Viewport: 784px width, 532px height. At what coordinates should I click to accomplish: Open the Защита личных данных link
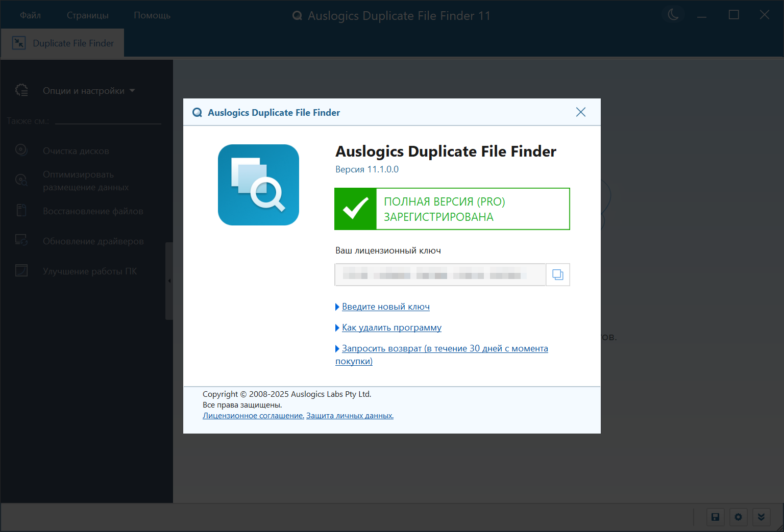[350, 416]
